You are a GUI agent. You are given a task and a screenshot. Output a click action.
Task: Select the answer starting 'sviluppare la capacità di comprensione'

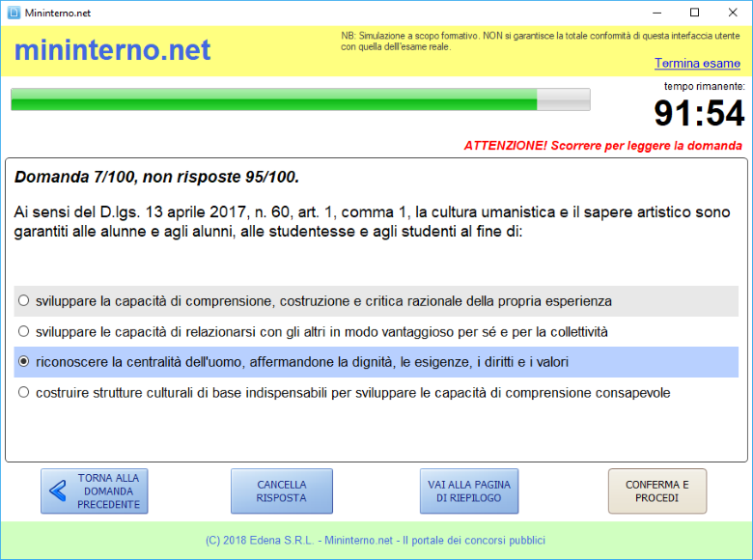[24, 301]
